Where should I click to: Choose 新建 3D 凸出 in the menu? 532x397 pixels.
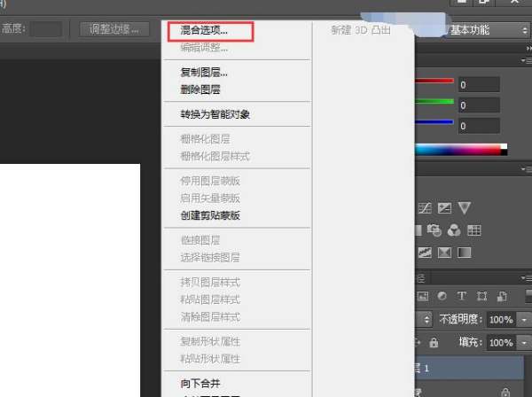[361, 30]
